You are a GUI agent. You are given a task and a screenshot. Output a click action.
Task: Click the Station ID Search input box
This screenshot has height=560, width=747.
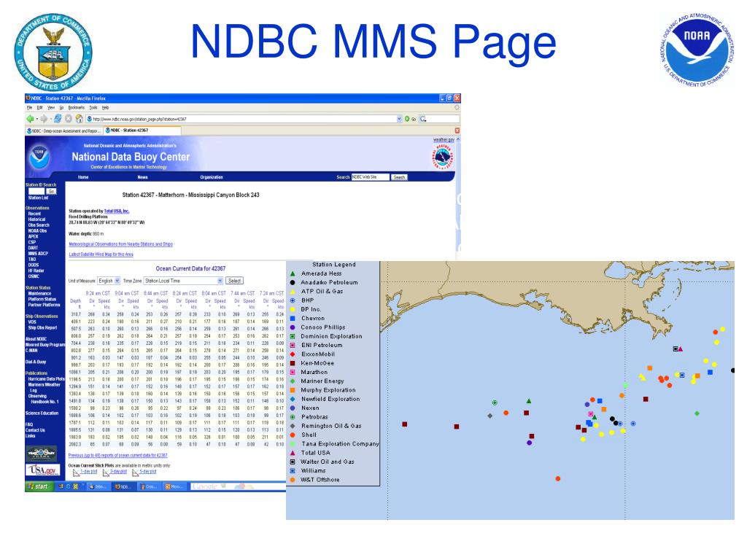tap(36, 192)
